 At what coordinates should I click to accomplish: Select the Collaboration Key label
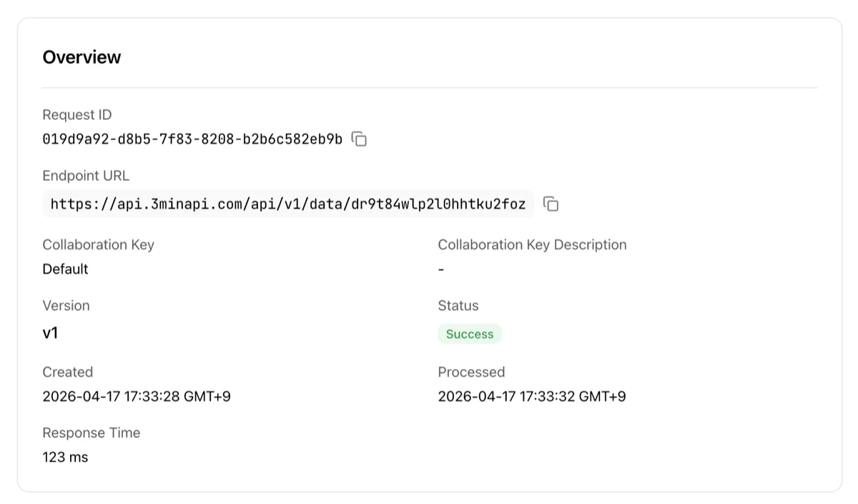98,244
